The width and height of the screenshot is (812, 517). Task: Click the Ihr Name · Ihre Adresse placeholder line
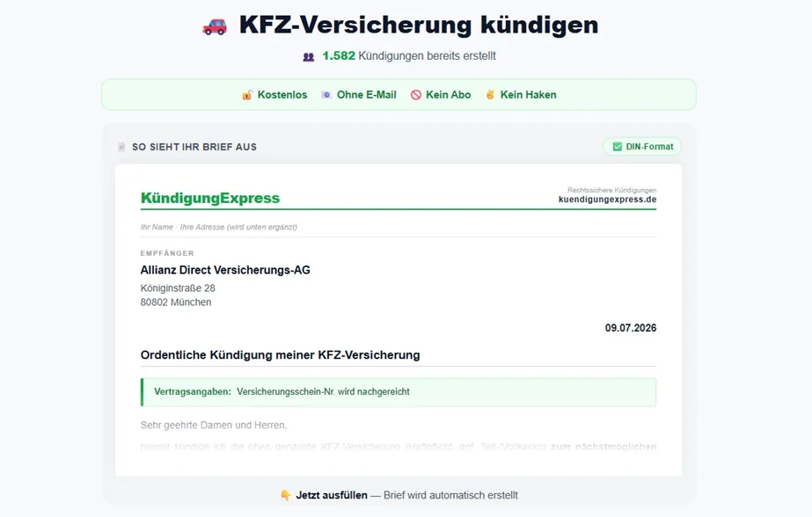(218, 227)
